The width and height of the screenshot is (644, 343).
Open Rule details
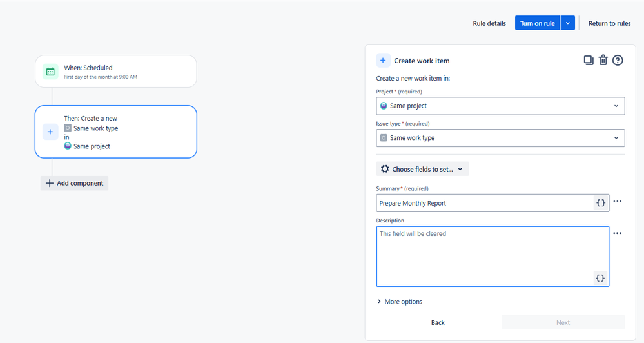[489, 23]
